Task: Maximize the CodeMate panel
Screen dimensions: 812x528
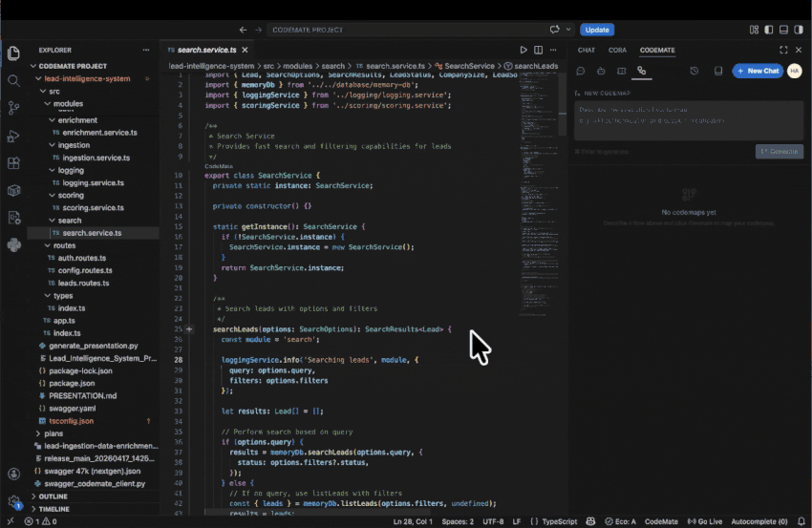Action: click(x=783, y=50)
